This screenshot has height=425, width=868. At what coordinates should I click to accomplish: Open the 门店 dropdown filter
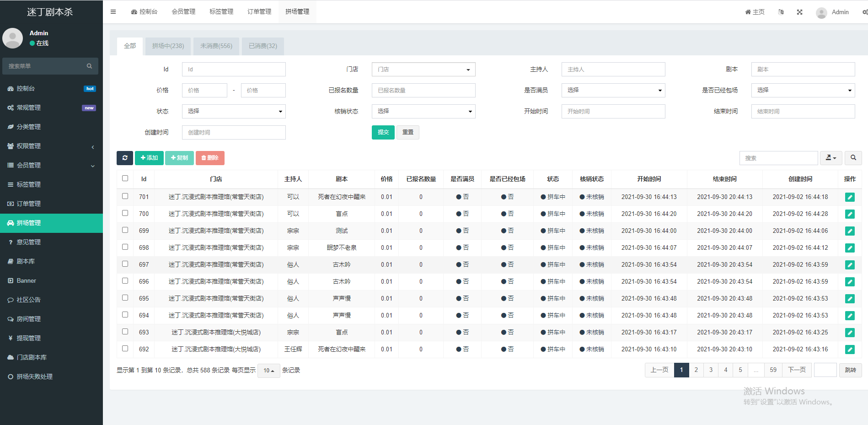coord(423,70)
